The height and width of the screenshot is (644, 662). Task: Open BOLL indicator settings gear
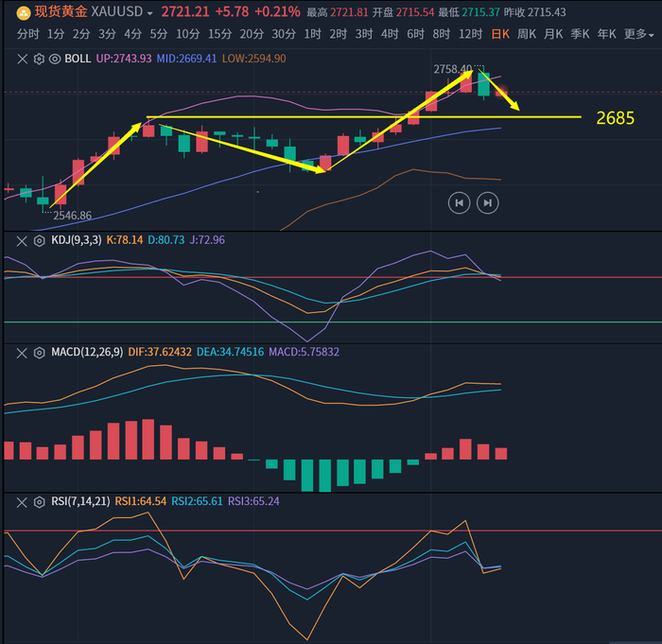[39, 59]
